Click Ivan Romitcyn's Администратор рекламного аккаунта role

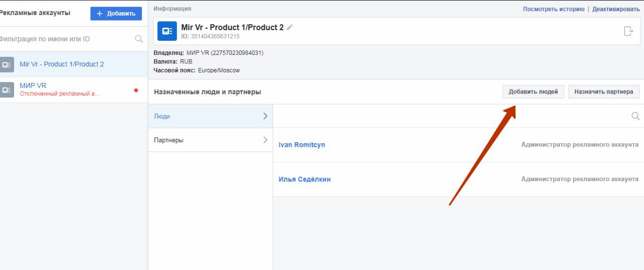tap(580, 145)
